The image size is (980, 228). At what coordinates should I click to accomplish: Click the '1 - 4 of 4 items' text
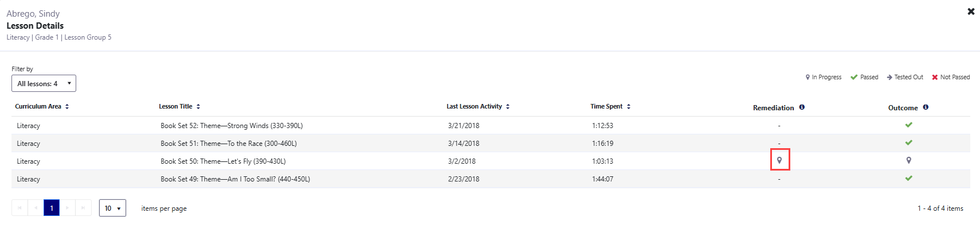point(940,208)
